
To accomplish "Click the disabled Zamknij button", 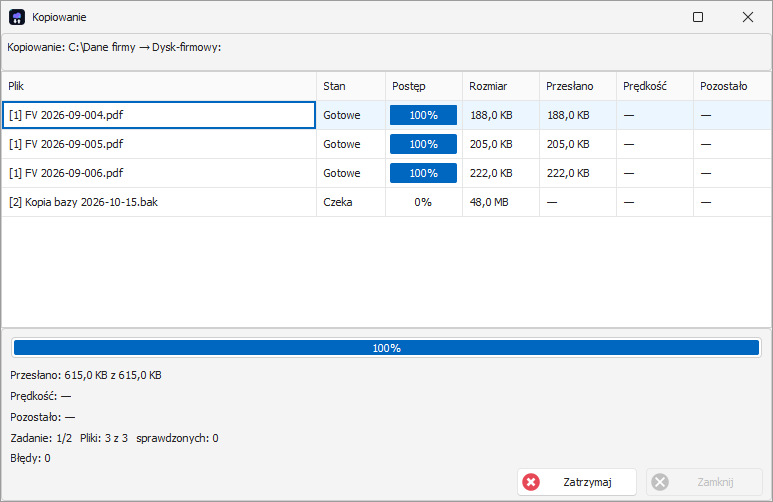I will click(x=704, y=482).
